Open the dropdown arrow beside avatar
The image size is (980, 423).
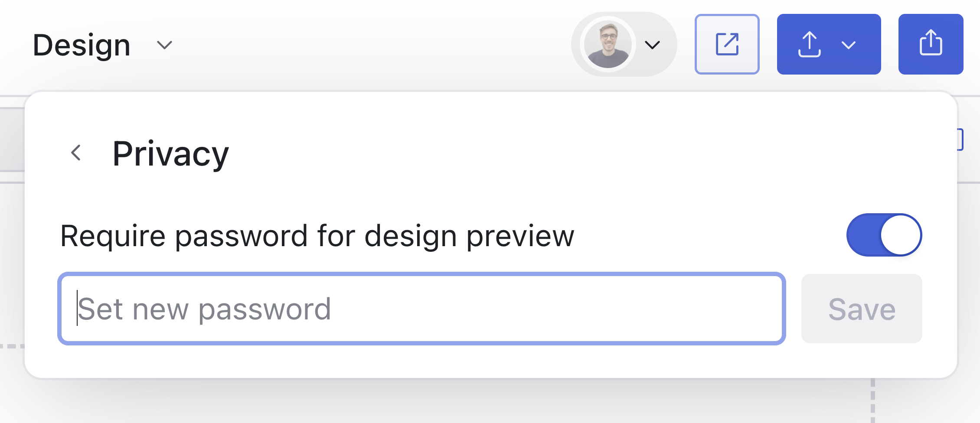click(x=652, y=45)
